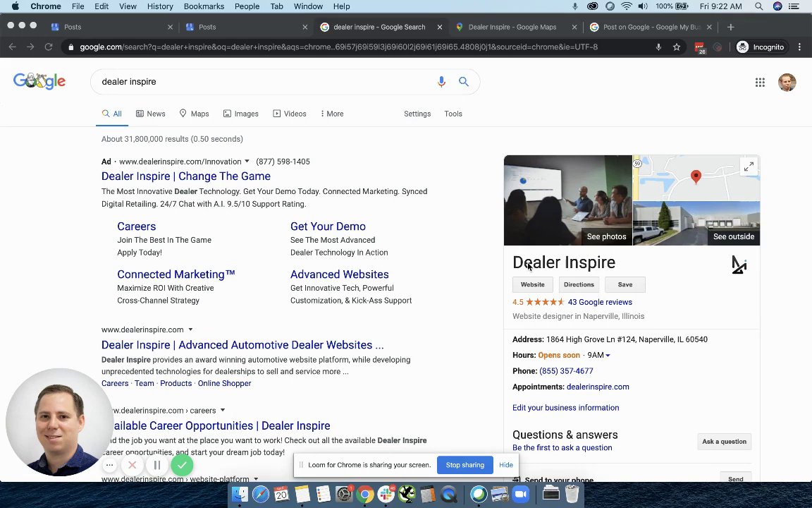Screen dimensions: 812x508
Task: Bookmark this page with the star icon
Action: click(677, 47)
